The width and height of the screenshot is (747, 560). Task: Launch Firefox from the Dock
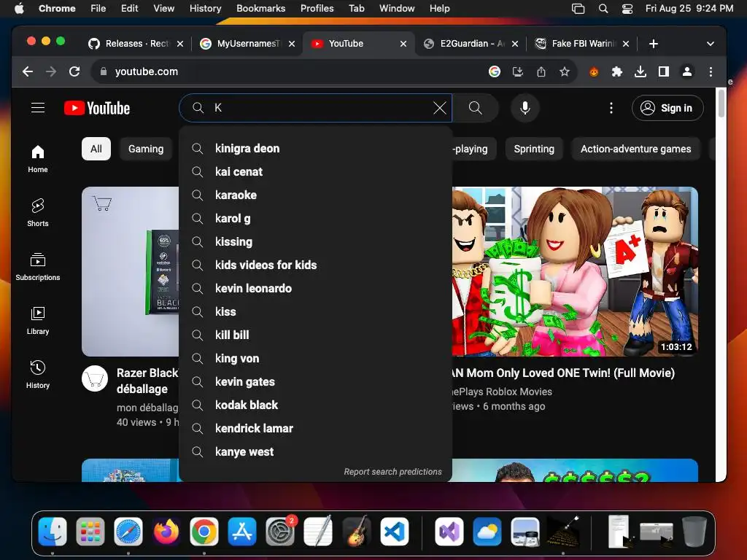pyautogui.click(x=166, y=531)
